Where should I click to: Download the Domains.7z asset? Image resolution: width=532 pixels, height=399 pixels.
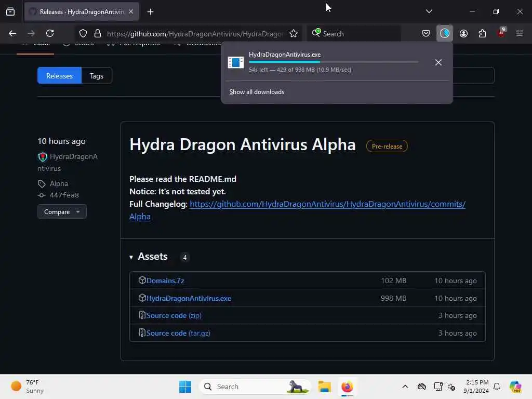(165, 281)
